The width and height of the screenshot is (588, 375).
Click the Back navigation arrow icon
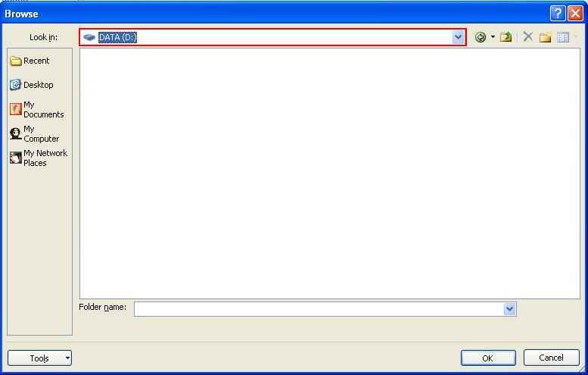point(481,37)
